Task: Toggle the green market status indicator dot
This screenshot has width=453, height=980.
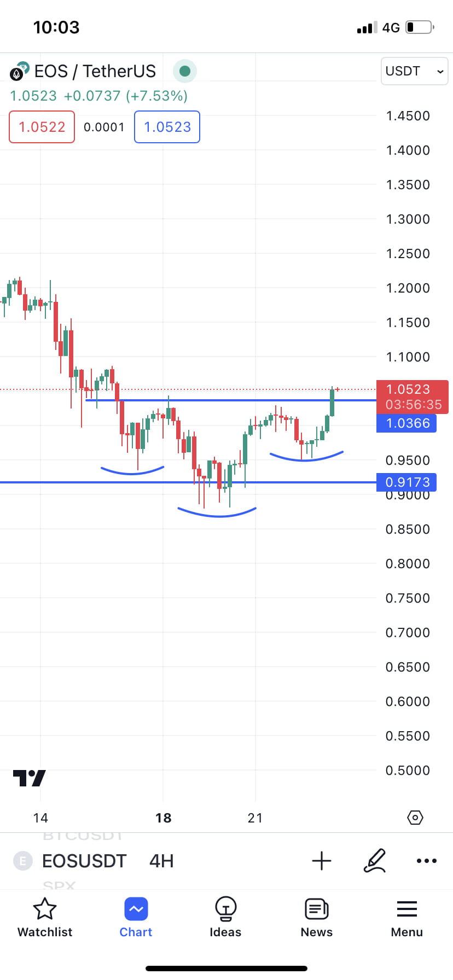Action: (185, 71)
